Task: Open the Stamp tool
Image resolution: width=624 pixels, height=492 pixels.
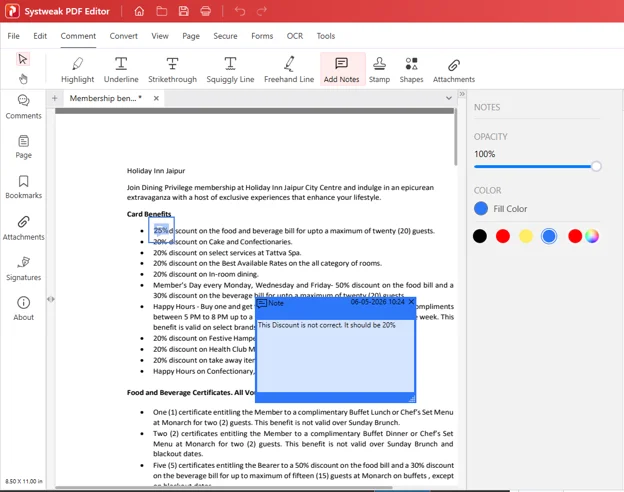Action: click(x=379, y=70)
